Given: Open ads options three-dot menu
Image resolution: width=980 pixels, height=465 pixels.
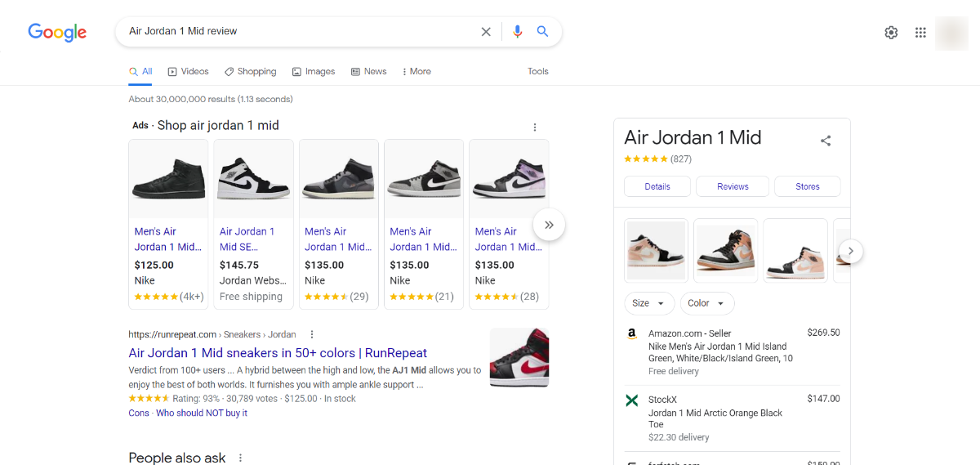Looking at the screenshot, I should tap(535, 127).
